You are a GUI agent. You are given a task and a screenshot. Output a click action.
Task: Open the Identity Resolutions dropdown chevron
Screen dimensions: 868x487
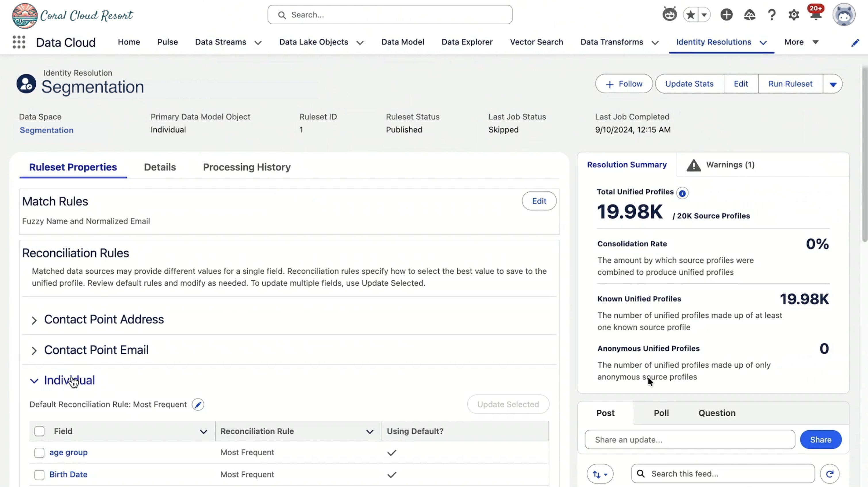coord(763,43)
